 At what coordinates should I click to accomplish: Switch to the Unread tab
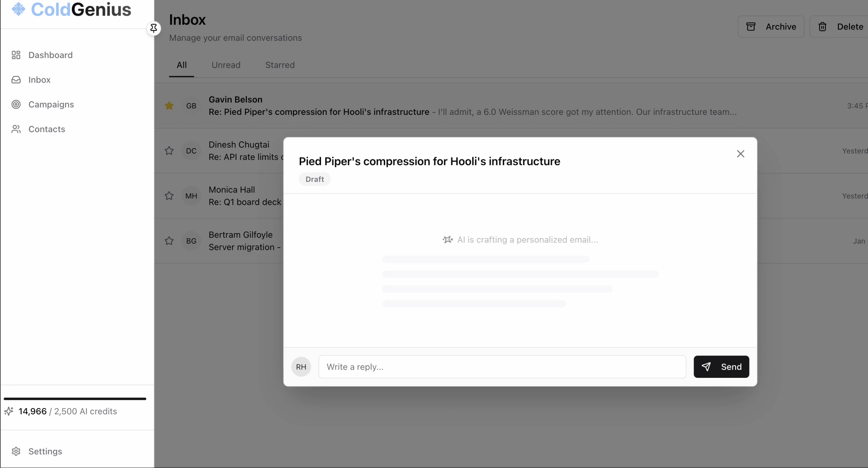tap(226, 65)
